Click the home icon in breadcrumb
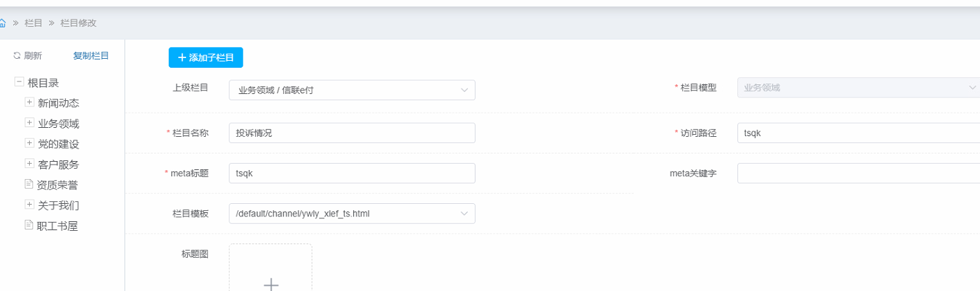 point(3,23)
